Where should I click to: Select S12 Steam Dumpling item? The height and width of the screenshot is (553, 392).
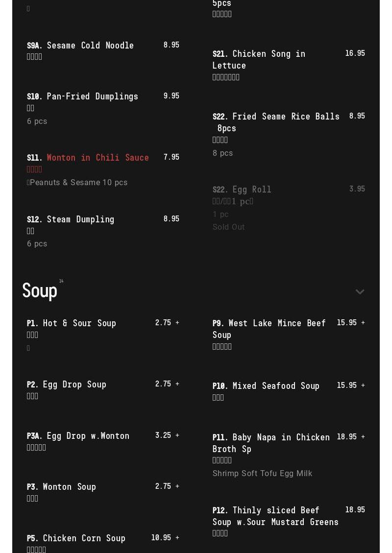pyautogui.click(x=103, y=231)
